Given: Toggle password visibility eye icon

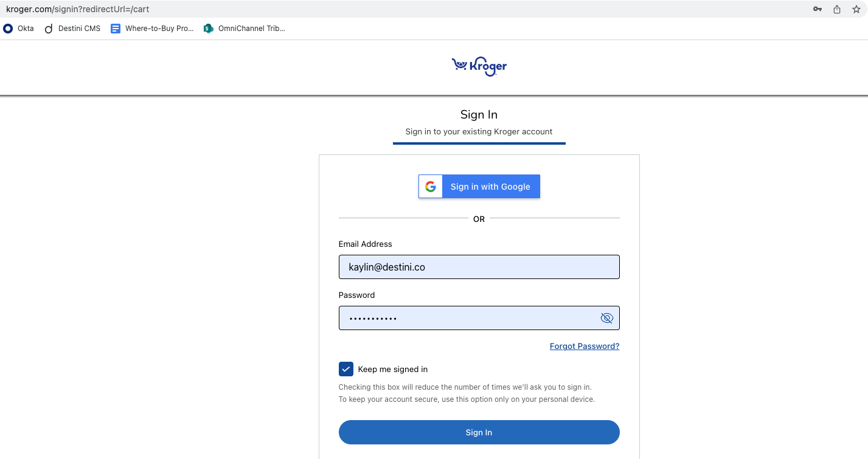Looking at the screenshot, I should point(606,318).
